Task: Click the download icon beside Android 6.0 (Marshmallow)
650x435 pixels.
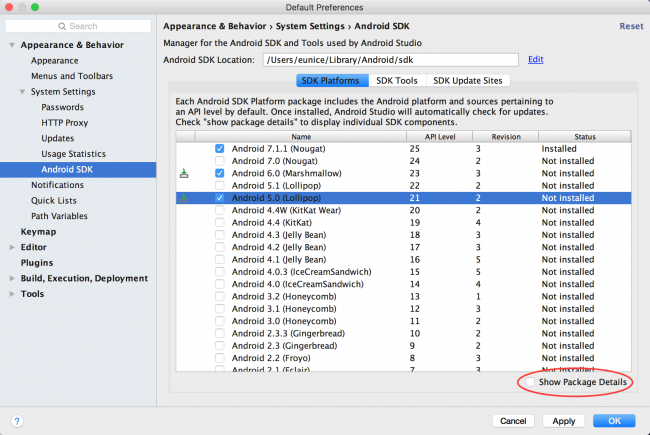Action: click(184, 173)
